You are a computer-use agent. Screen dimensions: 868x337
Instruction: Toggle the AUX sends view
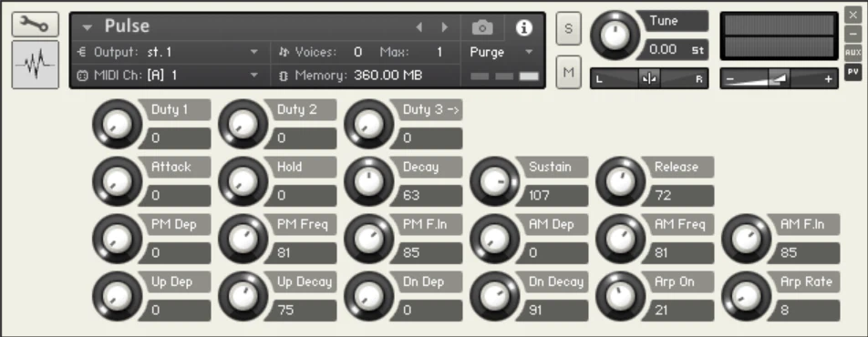tap(853, 53)
